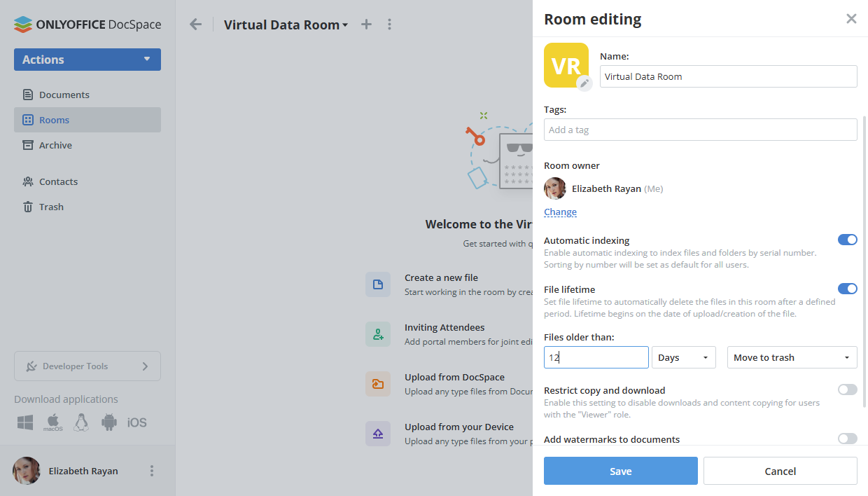Enable Restrict copy and download toggle
The image size is (868, 496).
point(848,390)
